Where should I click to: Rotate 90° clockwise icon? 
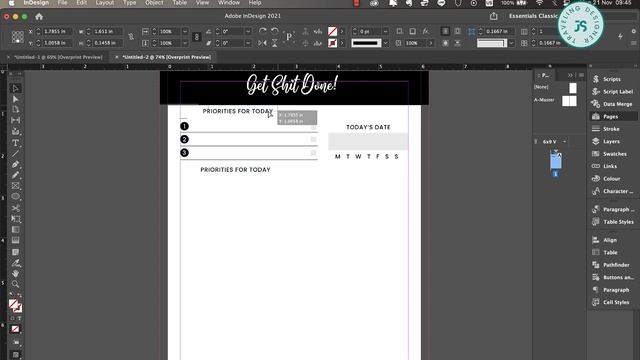tap(262, 31)
